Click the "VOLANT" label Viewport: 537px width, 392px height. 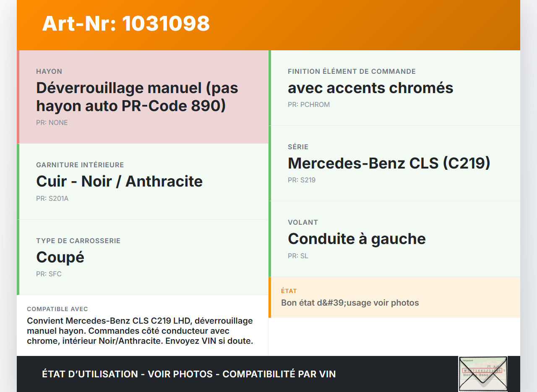303,223
